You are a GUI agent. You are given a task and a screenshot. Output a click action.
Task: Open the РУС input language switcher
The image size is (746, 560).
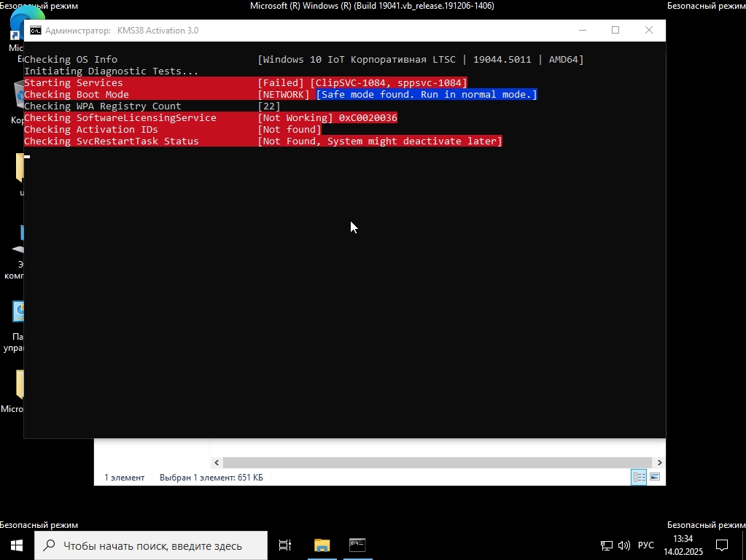(x=645, y=545)
